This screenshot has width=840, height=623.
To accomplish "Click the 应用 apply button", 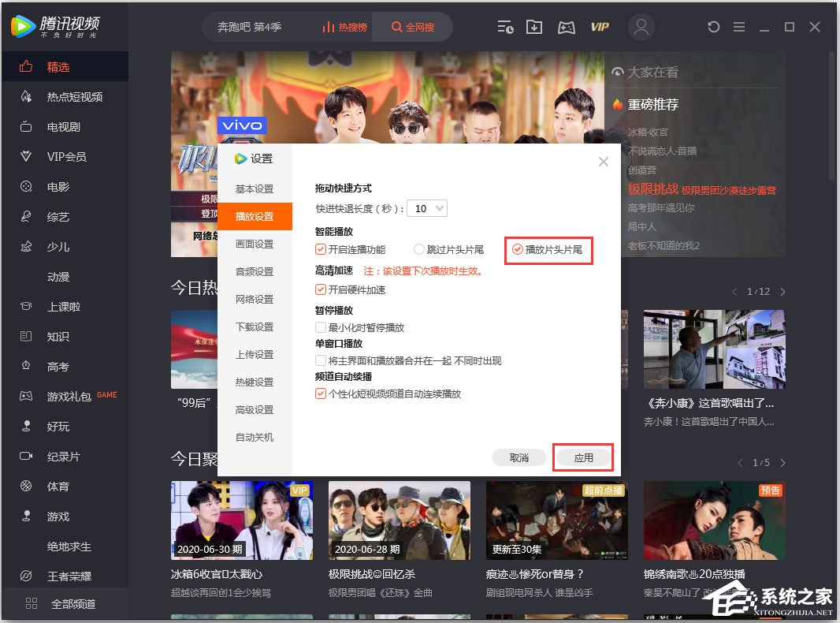I will (x=582, y=457).
